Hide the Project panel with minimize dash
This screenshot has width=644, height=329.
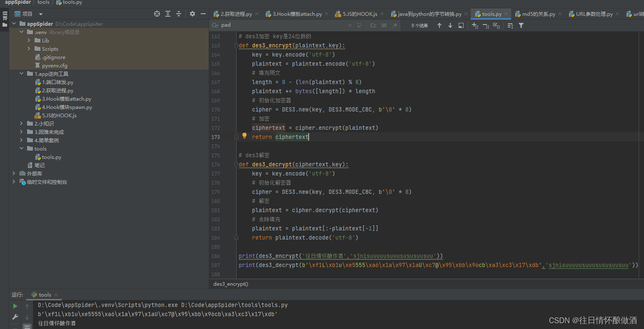[204, 13]
